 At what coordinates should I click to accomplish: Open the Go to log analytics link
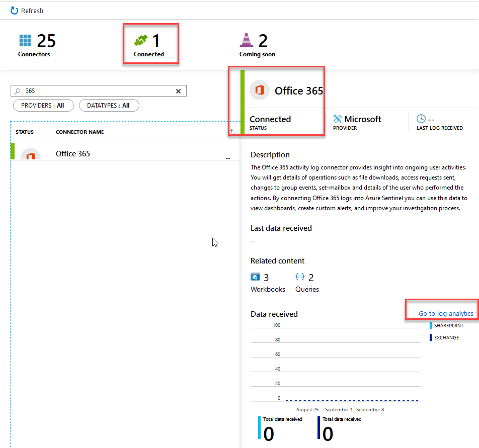click(x=446, y=313)
